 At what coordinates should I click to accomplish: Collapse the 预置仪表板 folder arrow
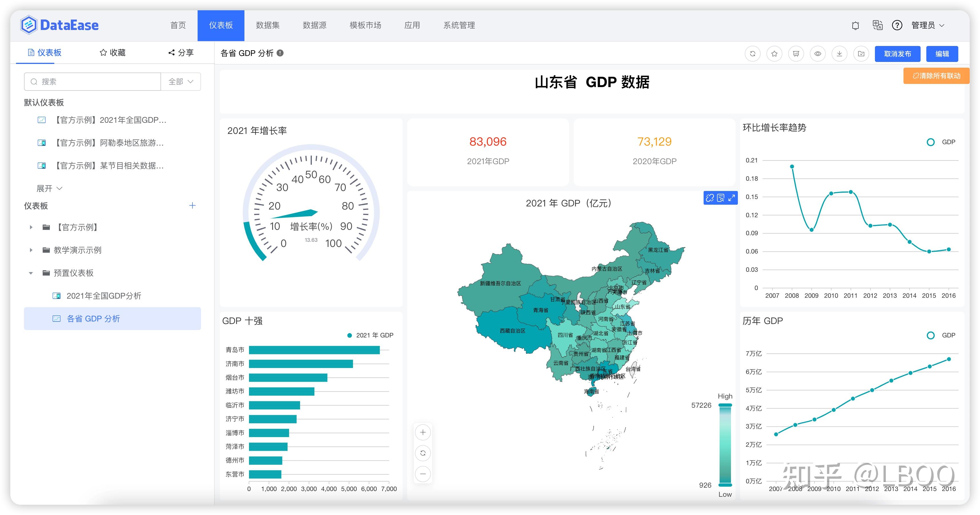tap(31, 273)
